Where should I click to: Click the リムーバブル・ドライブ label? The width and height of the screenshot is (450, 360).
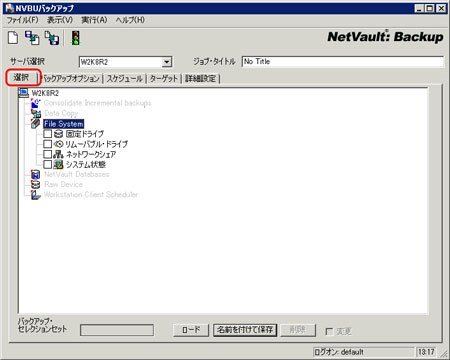[97, 144]
